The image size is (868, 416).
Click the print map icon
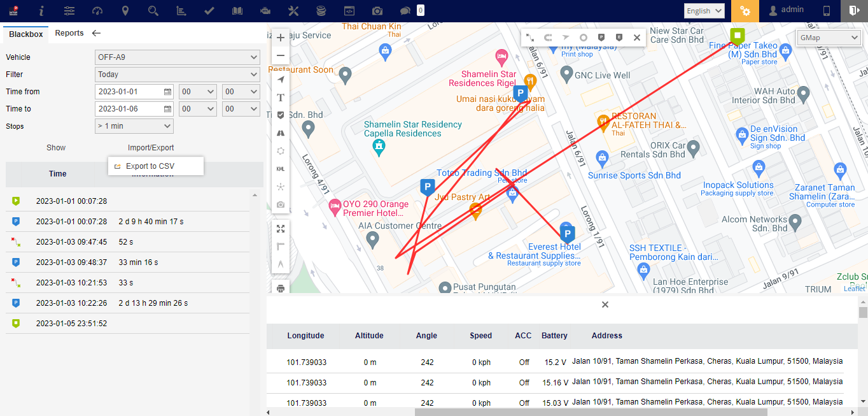(x=281, y=288)
